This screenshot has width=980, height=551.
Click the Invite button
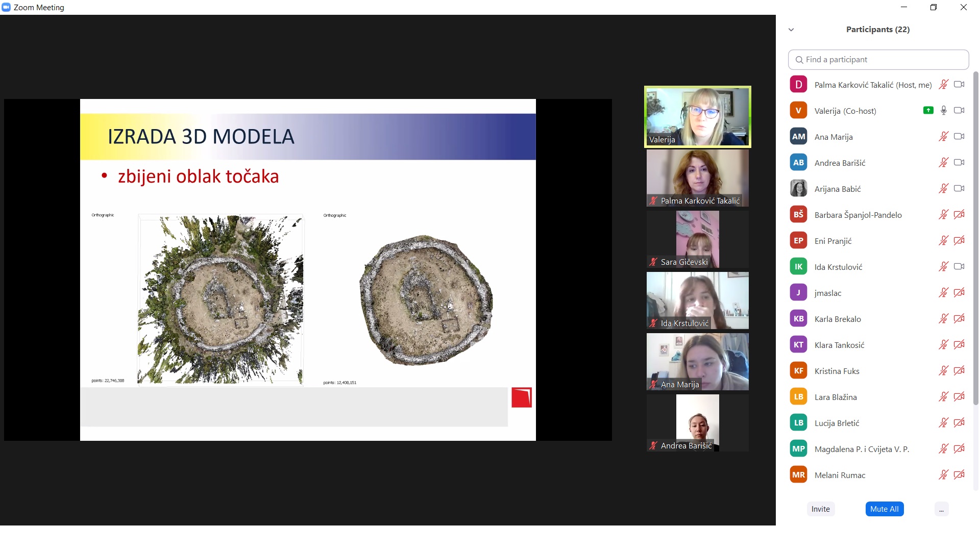pos(820,509)
